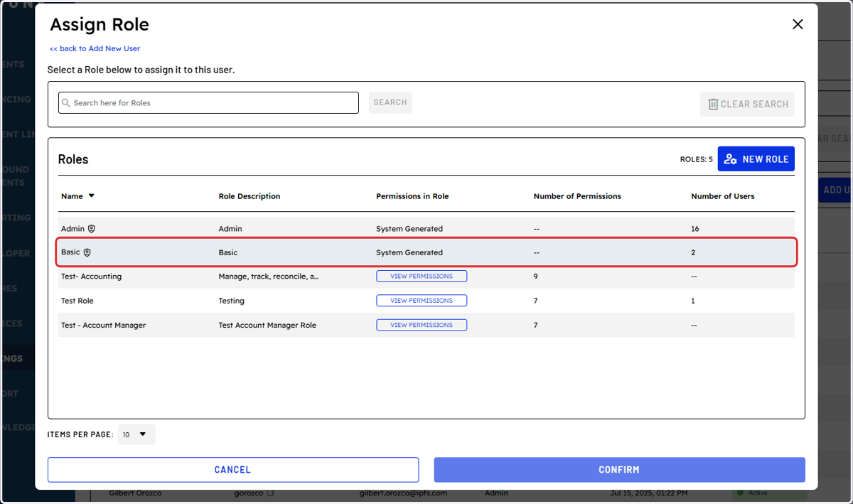Screen dimensions: 853x504
Task: Click the Number of Permissions column header
Action: coord(577,196)
